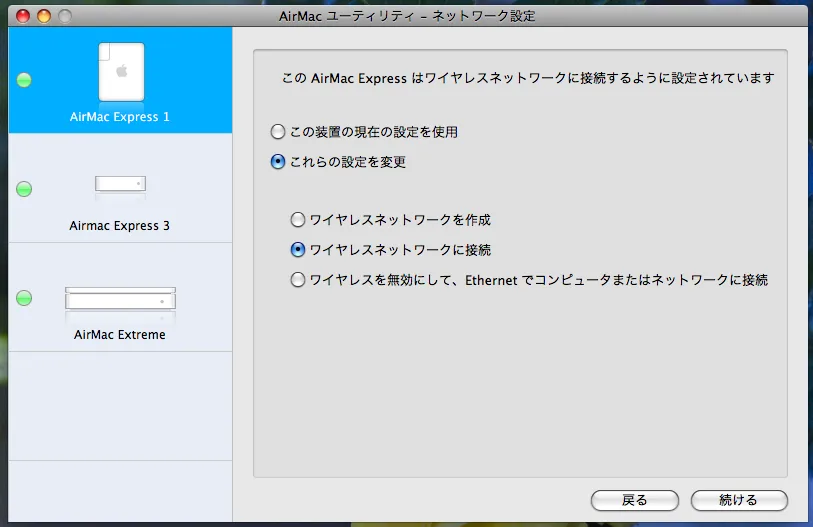Choose the ワイヤレスネットワークを作成 option
Viewport: 813px width, 527px height.
click(297, 219)
